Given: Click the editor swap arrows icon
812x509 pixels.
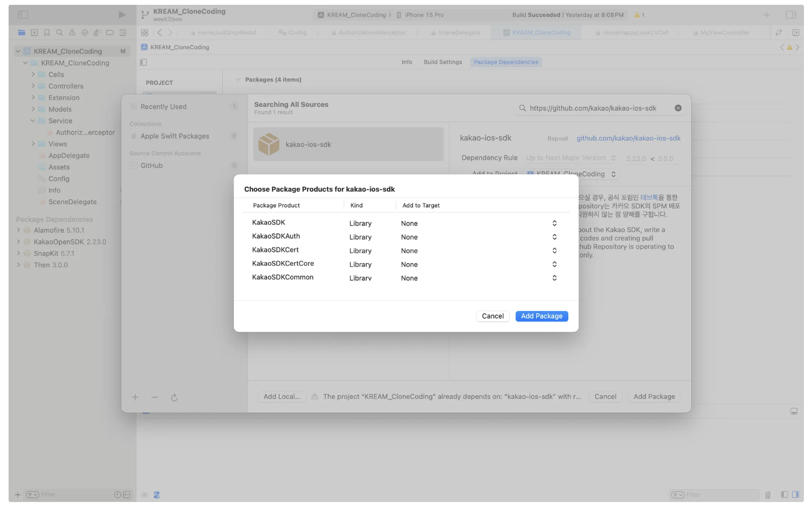Looking at the screenshot, I should (779, 33).
